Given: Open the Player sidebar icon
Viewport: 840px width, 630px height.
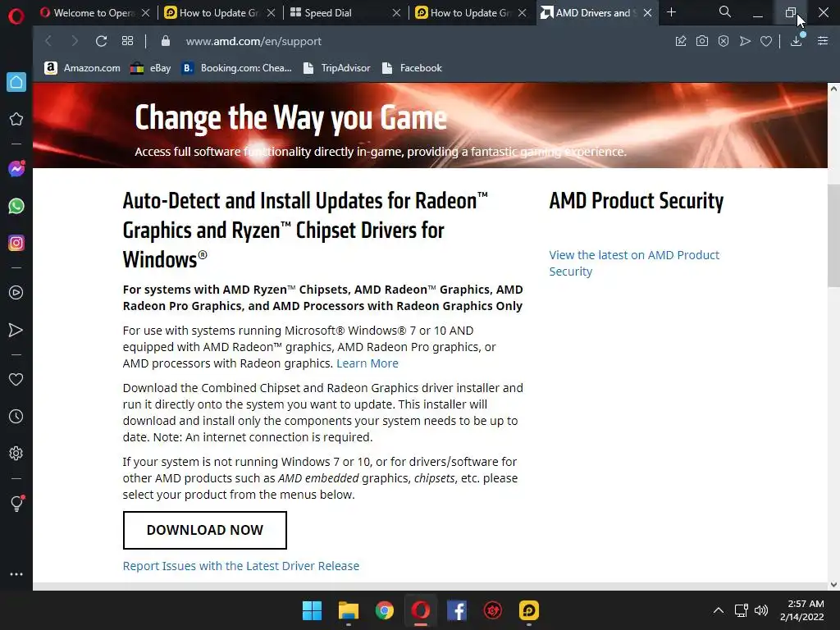Looking at the screenshot, I should click(x=16, y=293).
